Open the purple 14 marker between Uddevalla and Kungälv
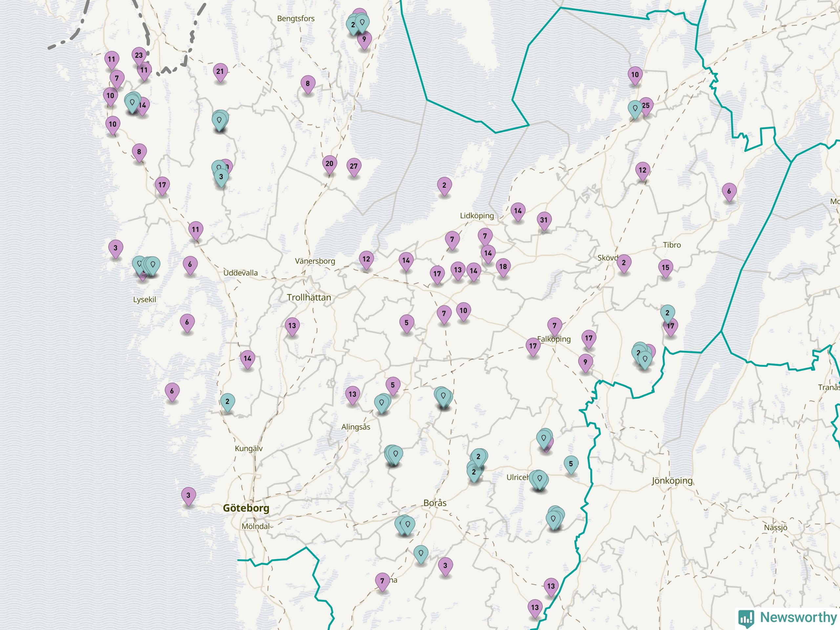 coord(248,359)
